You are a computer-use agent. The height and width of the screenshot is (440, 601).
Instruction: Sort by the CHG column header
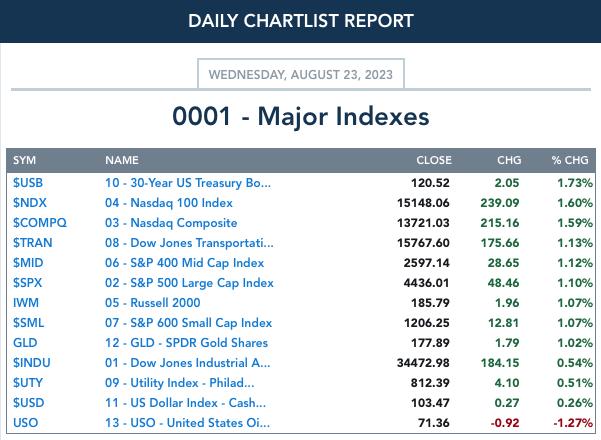(509, 160)
